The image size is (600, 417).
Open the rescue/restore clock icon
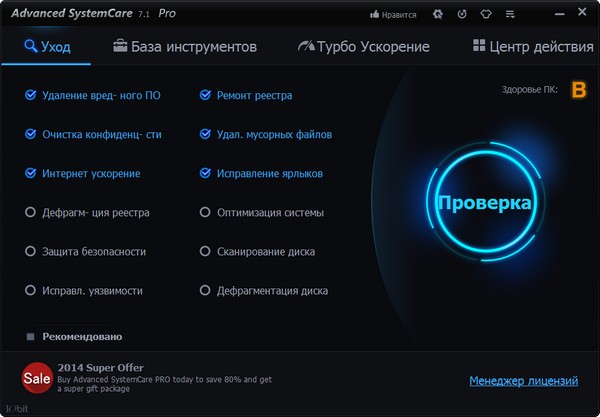(x=461, y=15)
